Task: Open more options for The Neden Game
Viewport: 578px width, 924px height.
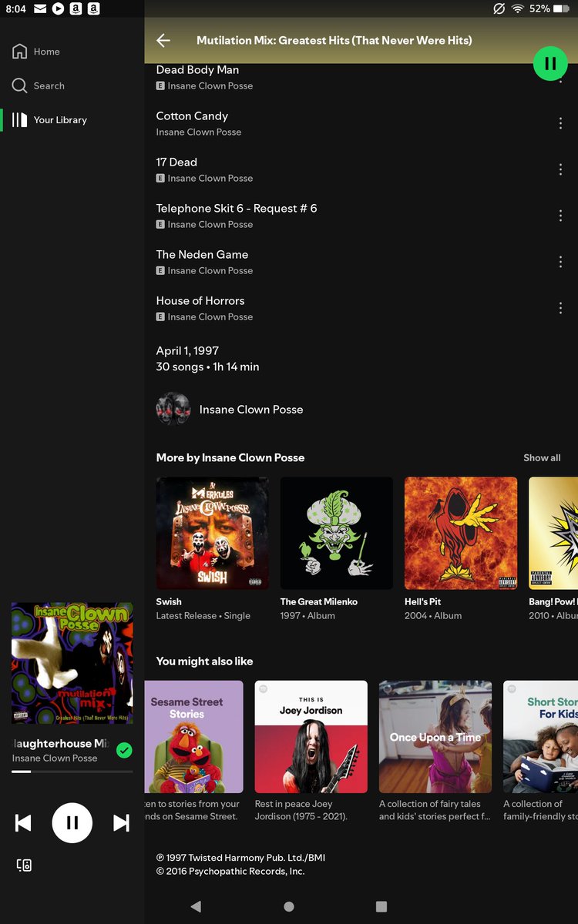Action: 560,262
